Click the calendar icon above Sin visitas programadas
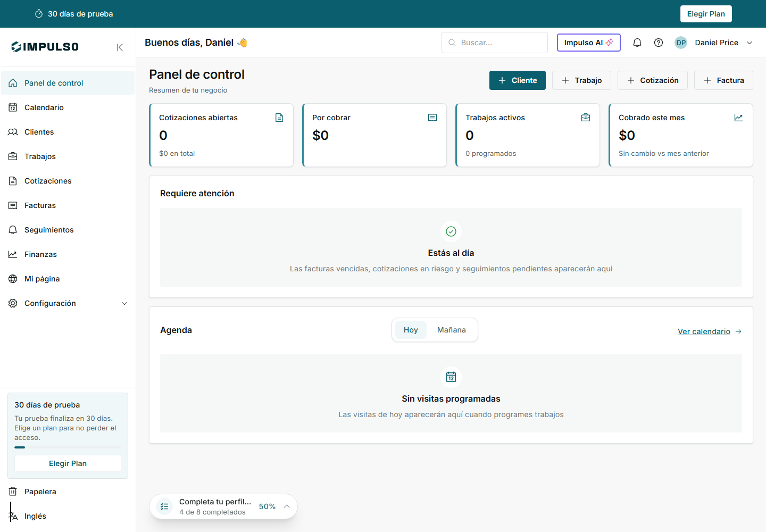 (x=451, y=377)
